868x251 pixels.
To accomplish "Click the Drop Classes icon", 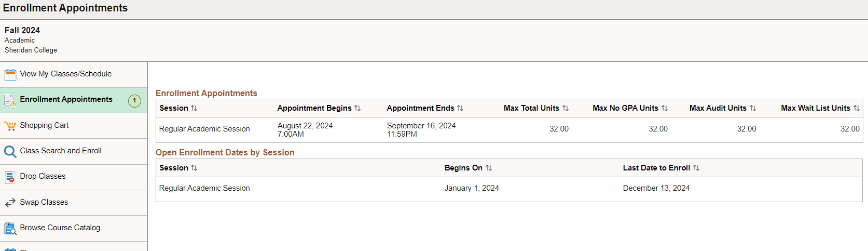I will [x=10, y=177].
